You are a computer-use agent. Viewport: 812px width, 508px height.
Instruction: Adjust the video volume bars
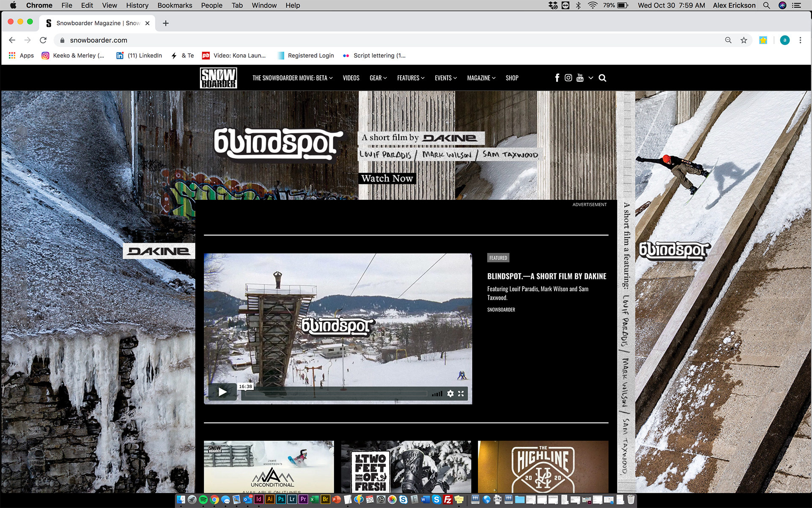coord(437,394)
